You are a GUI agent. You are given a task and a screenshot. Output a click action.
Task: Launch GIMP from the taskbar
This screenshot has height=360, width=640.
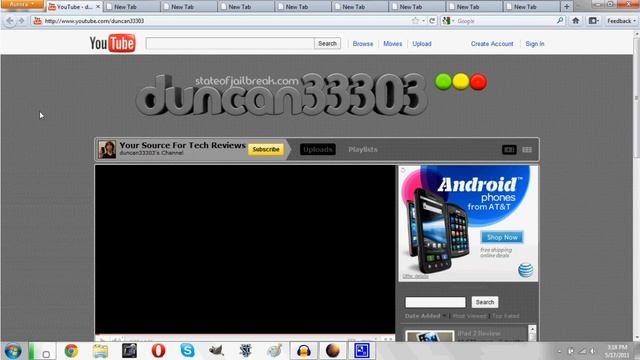click(x=216, y=351)
